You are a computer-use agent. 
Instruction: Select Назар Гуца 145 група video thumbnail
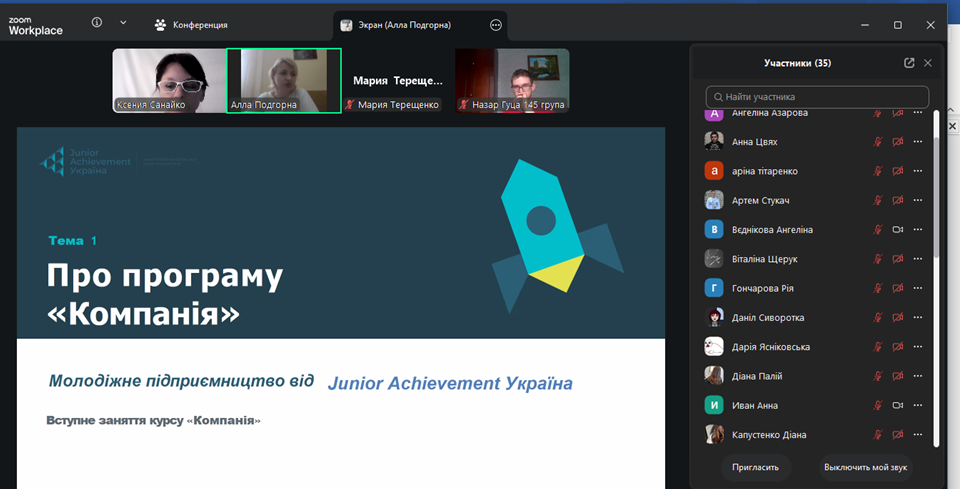[512, 81]
